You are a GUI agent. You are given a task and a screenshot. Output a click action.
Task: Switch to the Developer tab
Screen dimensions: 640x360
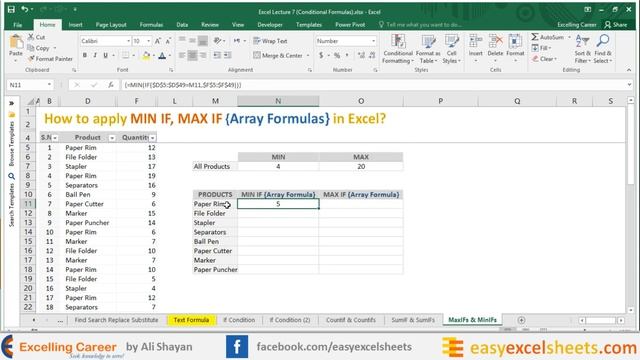270,24
